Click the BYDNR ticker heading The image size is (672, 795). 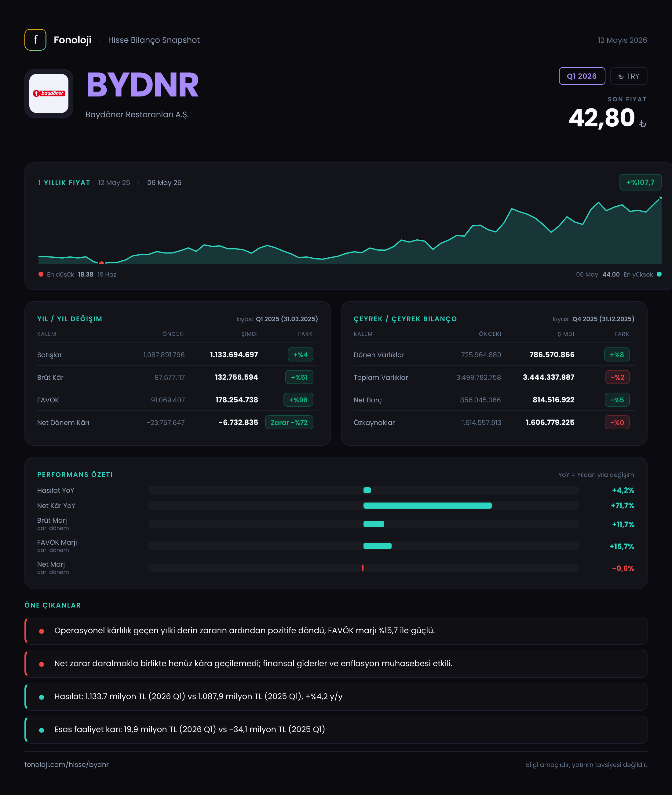click(142, 85)
